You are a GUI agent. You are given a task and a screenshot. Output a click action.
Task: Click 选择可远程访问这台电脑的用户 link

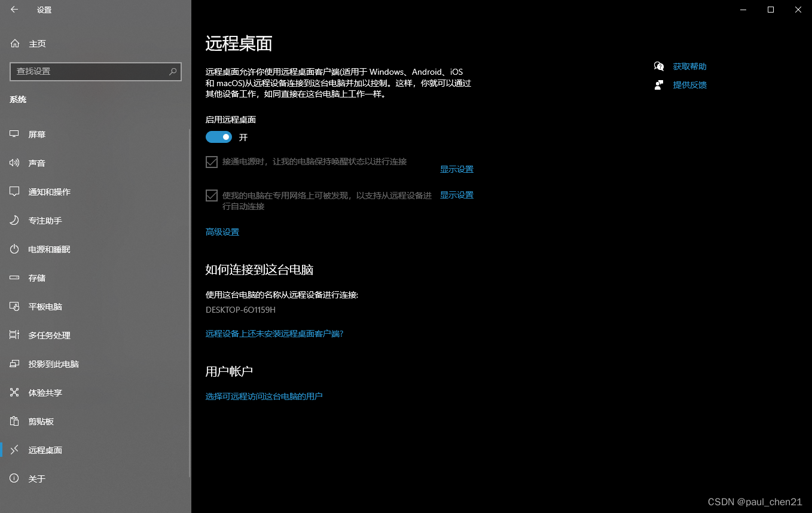point(264,396)
